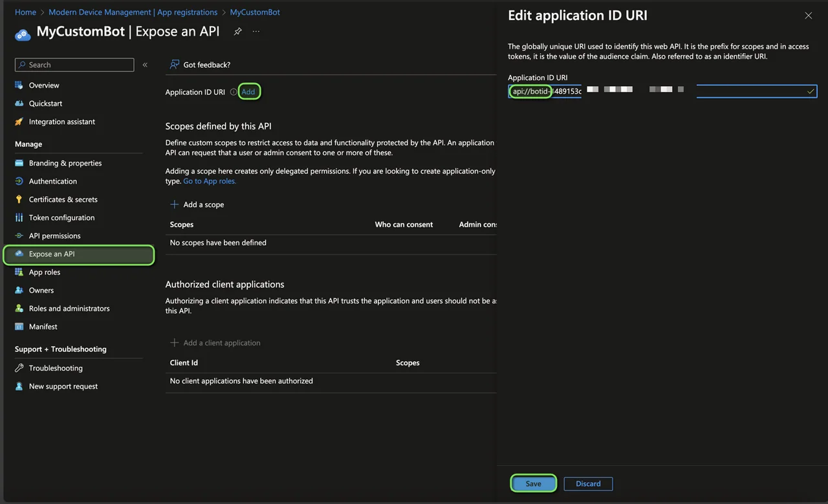
Task: Click the API permissions icon
Action: (x=19, y=236)
